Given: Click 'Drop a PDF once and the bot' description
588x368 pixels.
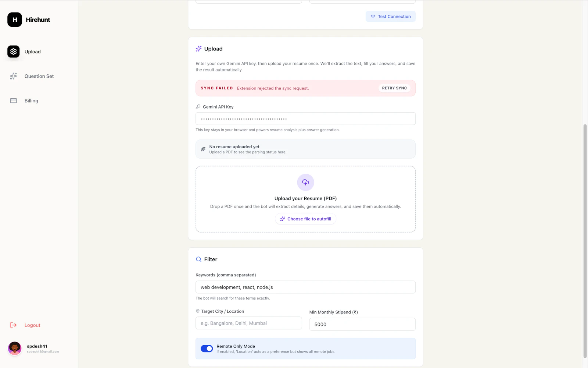Looking at the screenshot, I should tap(305, 206).
